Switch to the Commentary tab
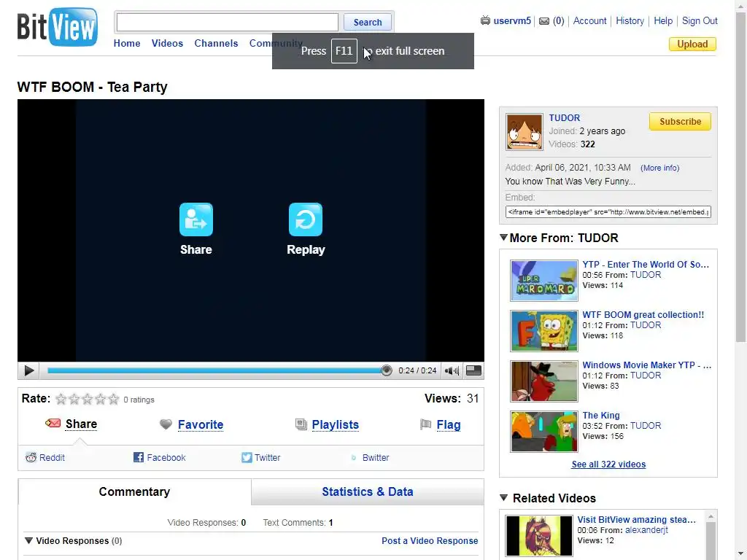This screenshot has height=560, width=747. click(x=134, y=491)
